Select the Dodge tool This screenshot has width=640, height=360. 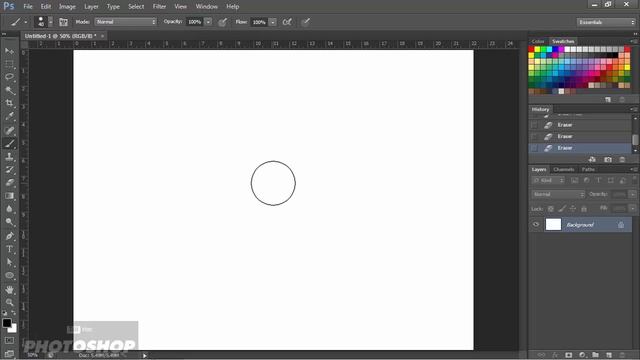(x=9, y=222)
